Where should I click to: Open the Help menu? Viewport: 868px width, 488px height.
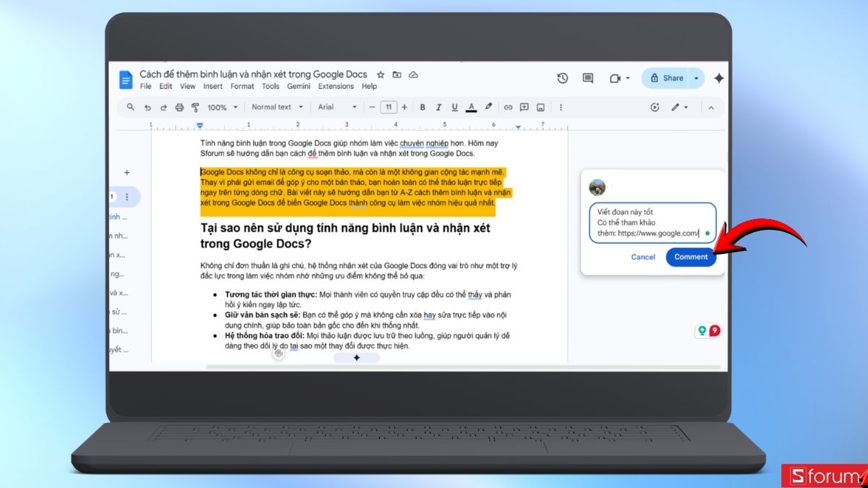369,86
